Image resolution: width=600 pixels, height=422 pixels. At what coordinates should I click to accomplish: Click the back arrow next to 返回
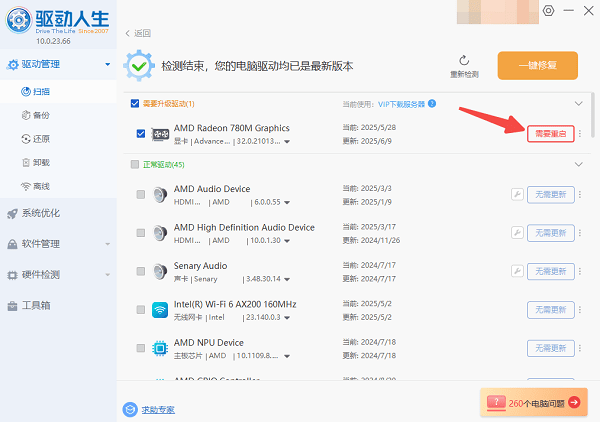[x=128, y=33]
